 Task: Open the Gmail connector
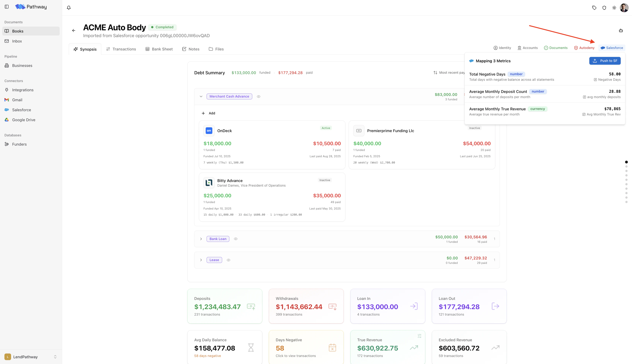tap(31, 100)
